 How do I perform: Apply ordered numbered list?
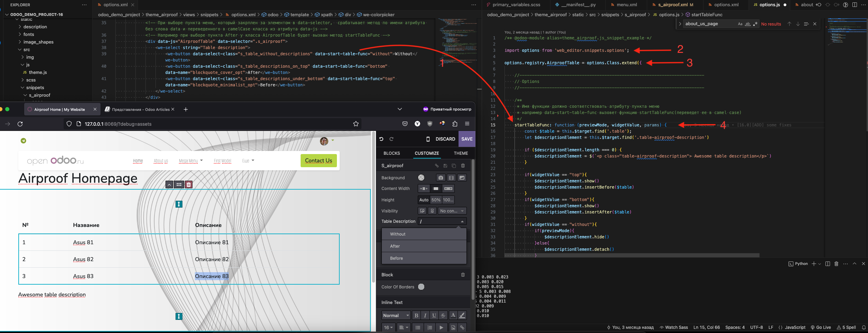(x=430, y=327)
